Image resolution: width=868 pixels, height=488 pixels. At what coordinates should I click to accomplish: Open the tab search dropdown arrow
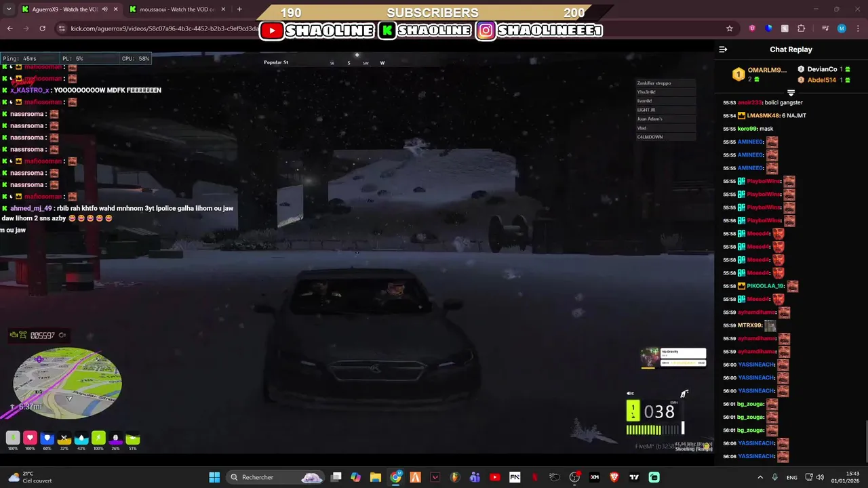(x=7, y=9)
